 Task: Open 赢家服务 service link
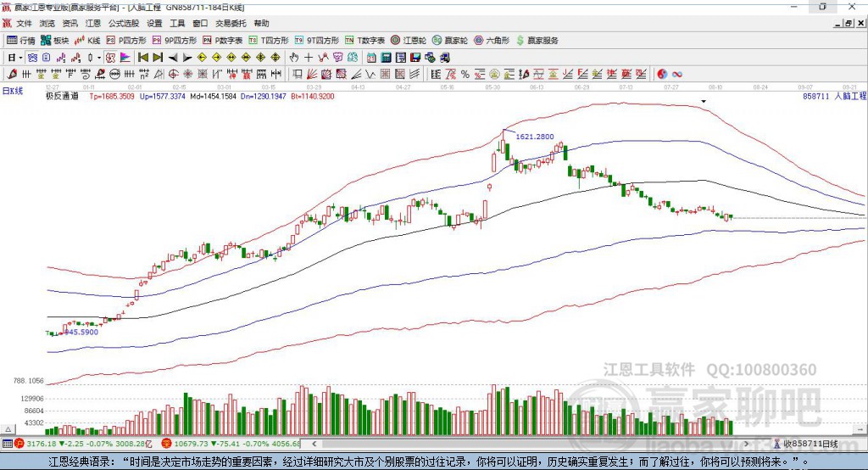(537, 41)
